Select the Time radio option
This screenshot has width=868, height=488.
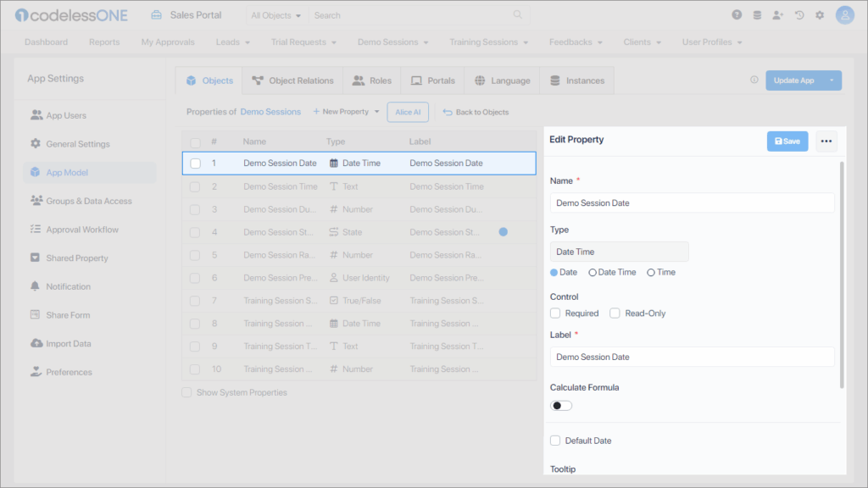click(x=651, y=272)
